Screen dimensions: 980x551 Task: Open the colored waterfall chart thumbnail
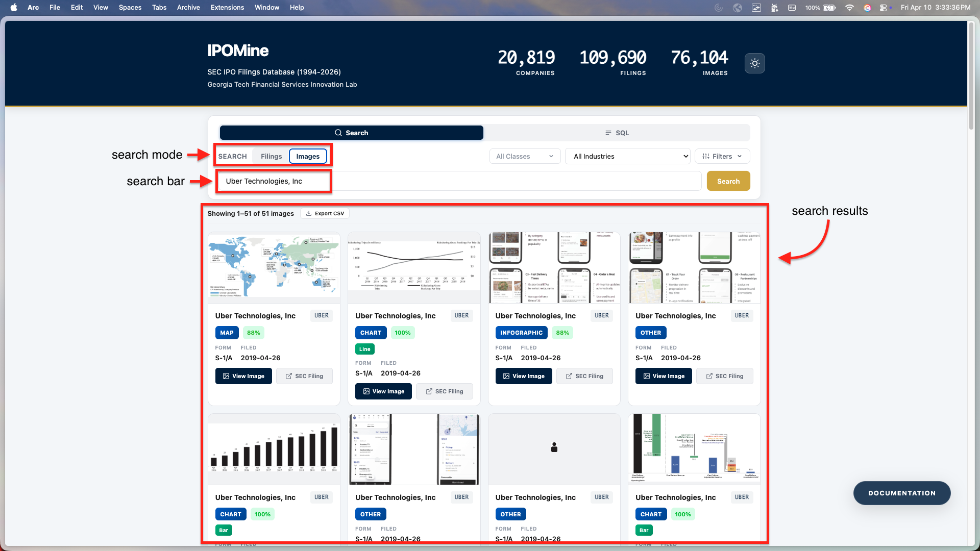click(x=694, y=449)
